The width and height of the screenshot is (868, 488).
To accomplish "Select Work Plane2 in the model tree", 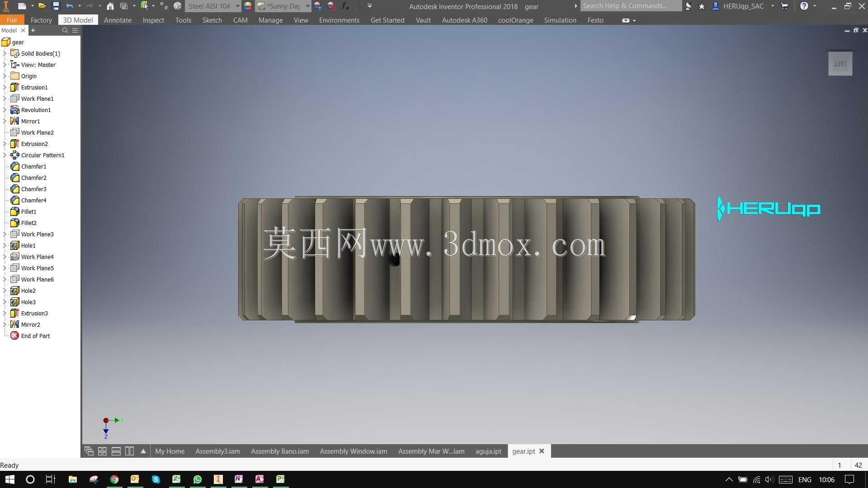I will pos(37,132).
